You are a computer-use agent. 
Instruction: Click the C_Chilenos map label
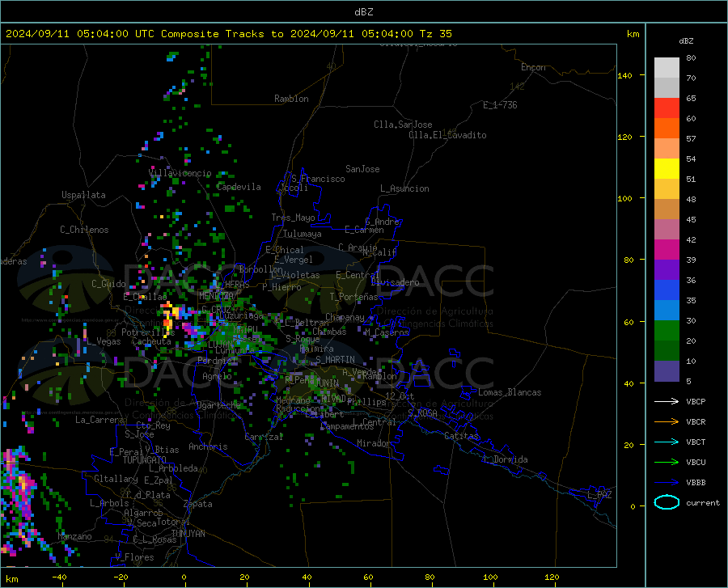(84, 230)
